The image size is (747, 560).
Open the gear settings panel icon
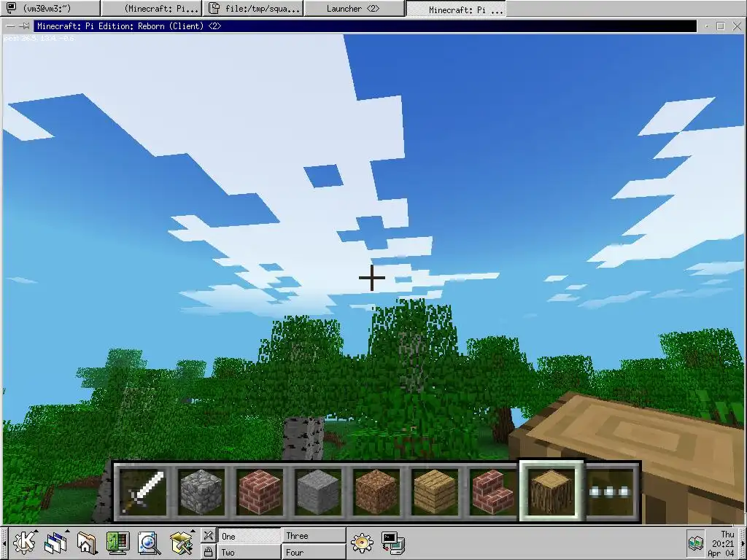tap(362, 542)
